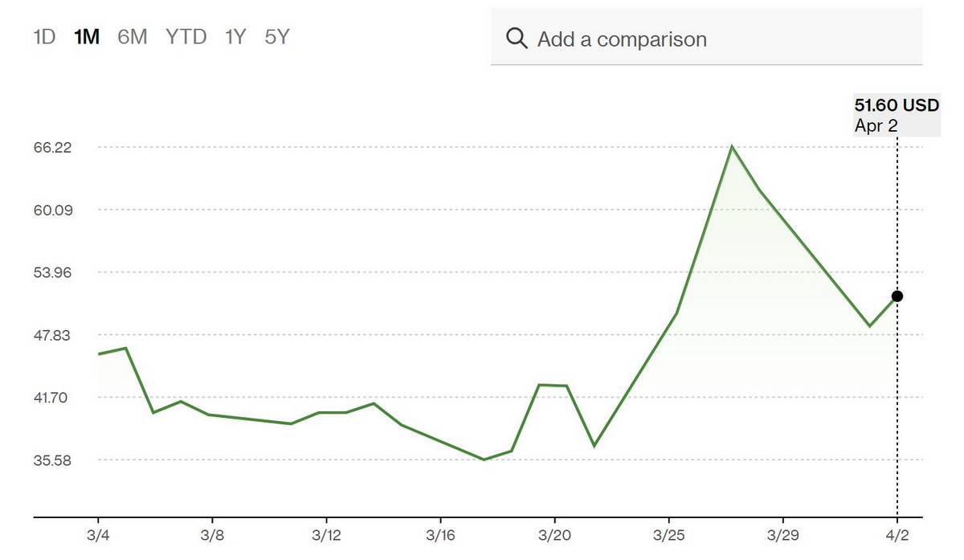The height and width of the screenshot is (560, 964).
Task: Click the black Apr 2 data point
Action: (x=897, y=296)
